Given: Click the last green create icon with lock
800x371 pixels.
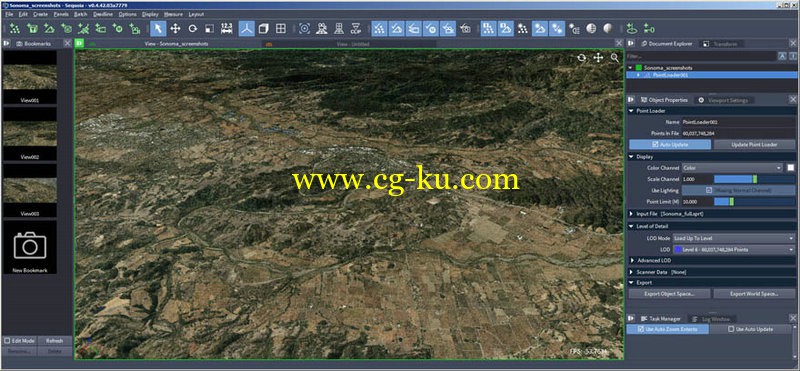Looking at the screenshot, I should 135,29.
